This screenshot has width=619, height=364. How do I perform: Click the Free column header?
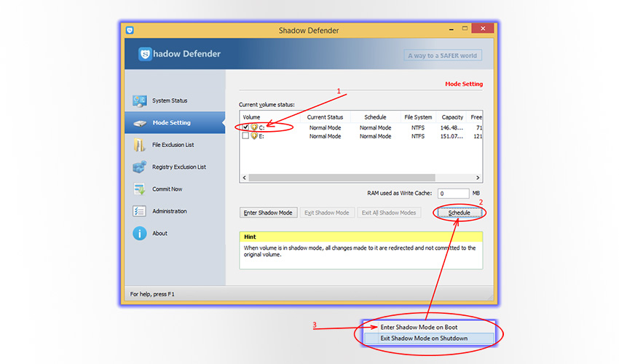click(475, 117)
